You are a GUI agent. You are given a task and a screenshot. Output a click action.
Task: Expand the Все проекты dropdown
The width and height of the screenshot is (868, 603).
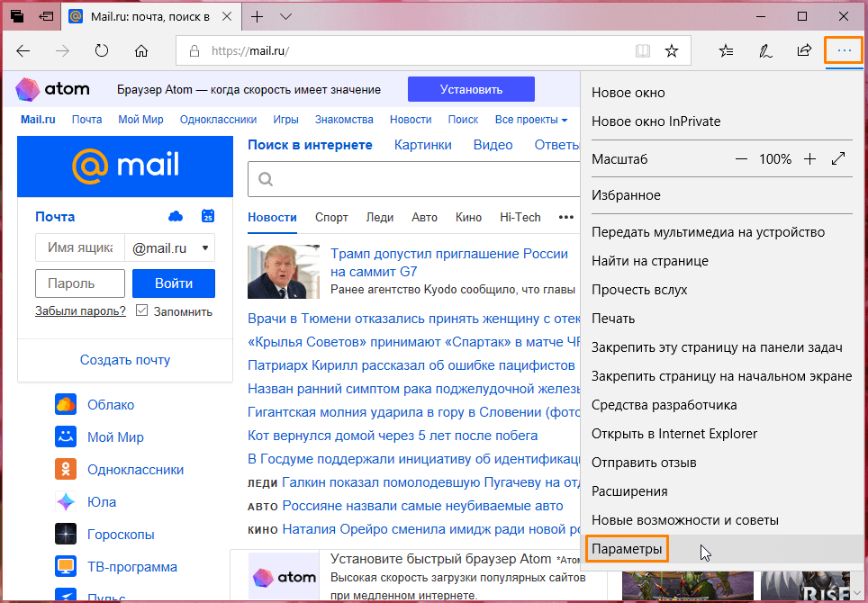point(531,120)
